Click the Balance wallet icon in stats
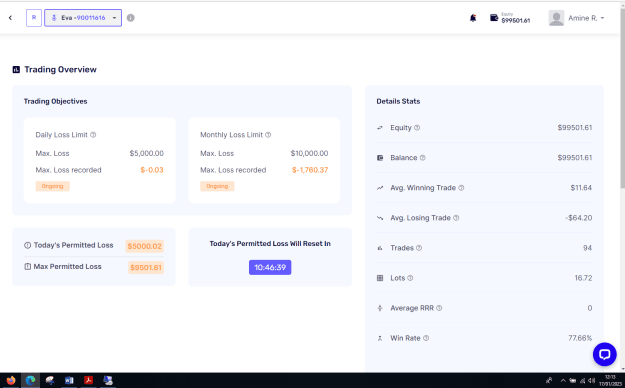Viewport: 625px width, 388px height. 380,158
